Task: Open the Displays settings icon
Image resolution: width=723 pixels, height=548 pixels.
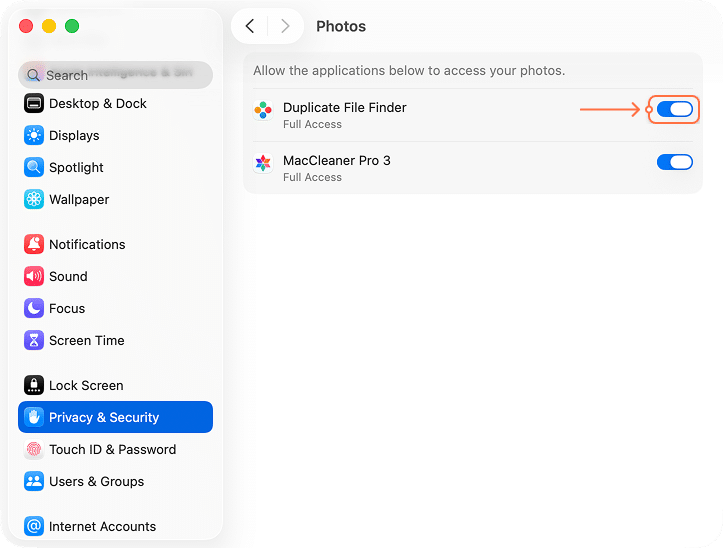Action: 34,135
